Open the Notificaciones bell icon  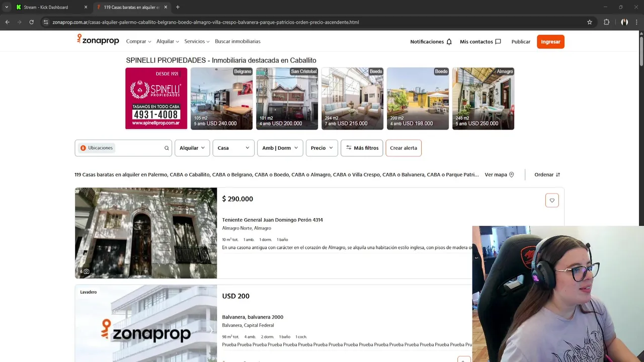pos(449,42)
